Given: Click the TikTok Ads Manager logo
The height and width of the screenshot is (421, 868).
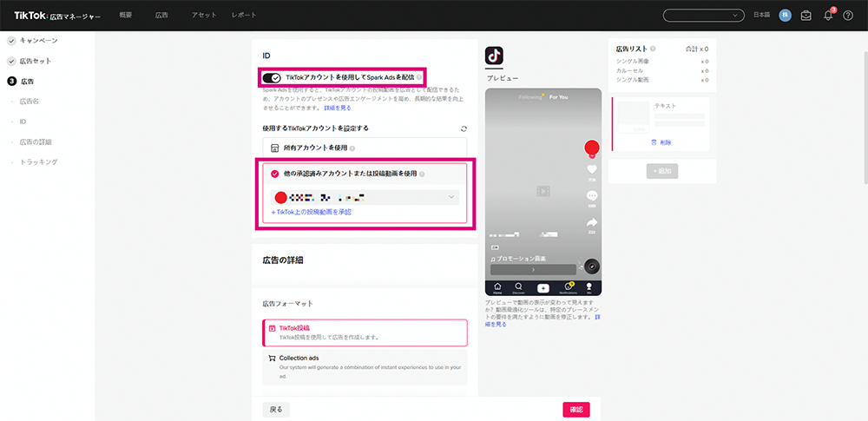Looking at the screenshot, I should [57, 16].
